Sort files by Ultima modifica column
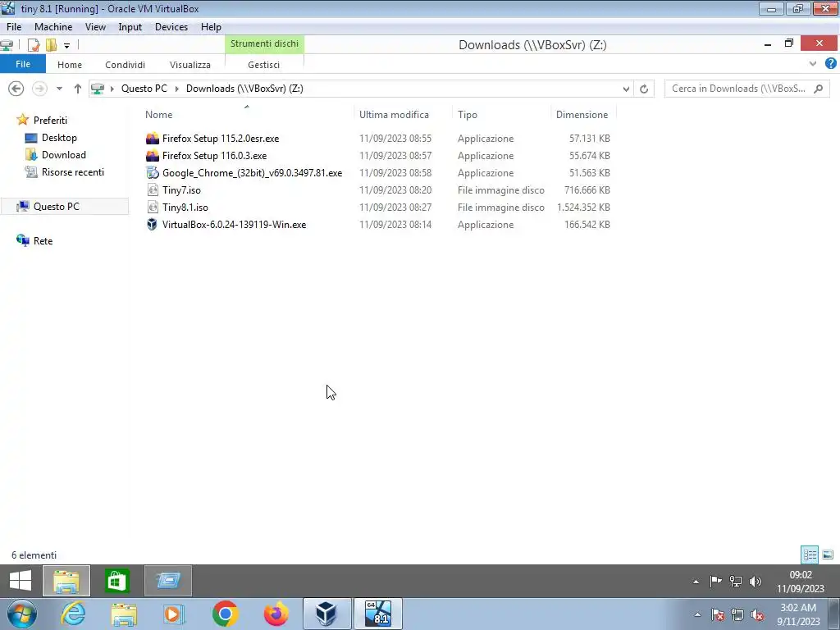The height and width of the screenshot is (630, 840). click(394, 115)
